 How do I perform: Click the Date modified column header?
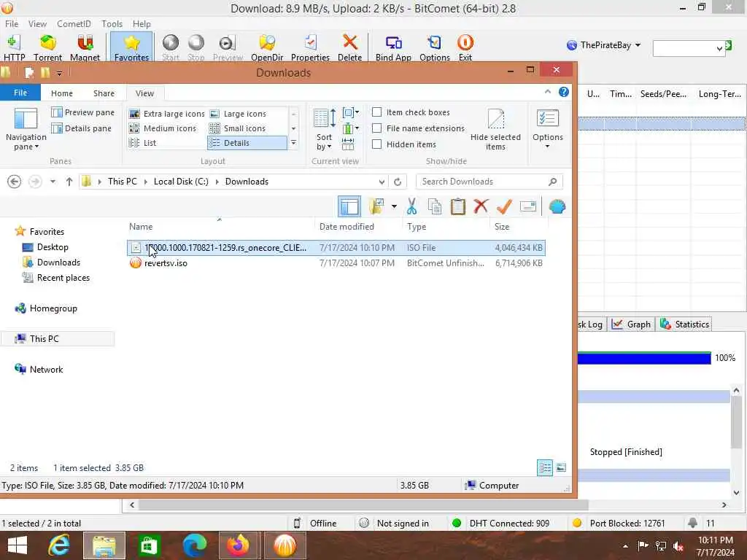click(347, 227)
